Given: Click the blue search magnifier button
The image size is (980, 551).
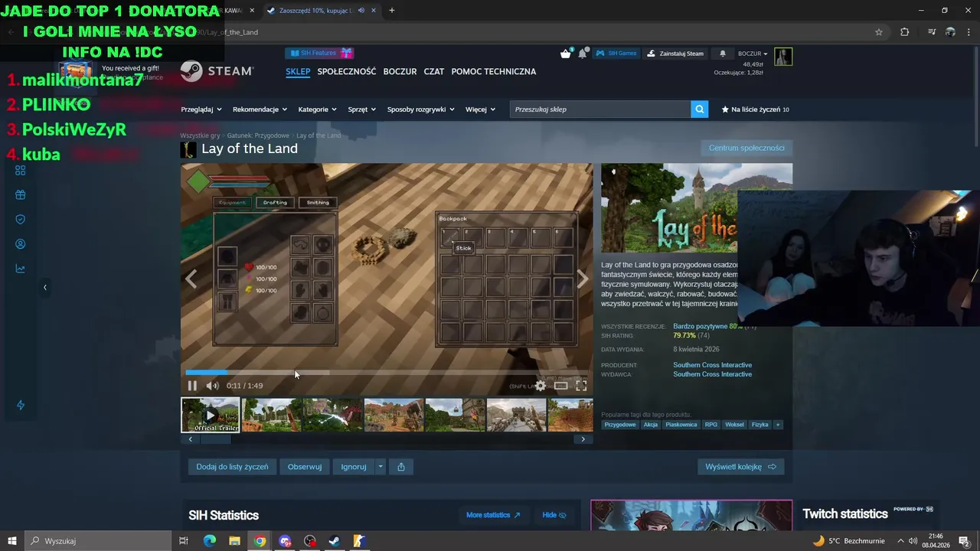Looking at the screenshot, I should [x=700, y=109].
